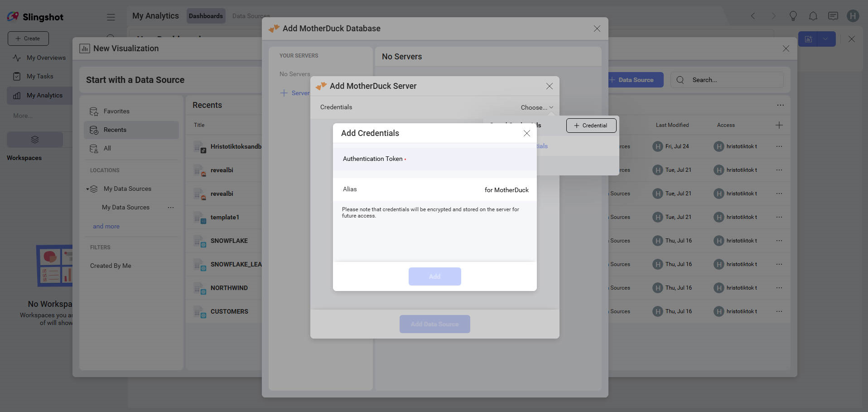The height and width of the screenshot is (412, 868).
Task: Apply the Created By Me filter
Action: point(111,266)
